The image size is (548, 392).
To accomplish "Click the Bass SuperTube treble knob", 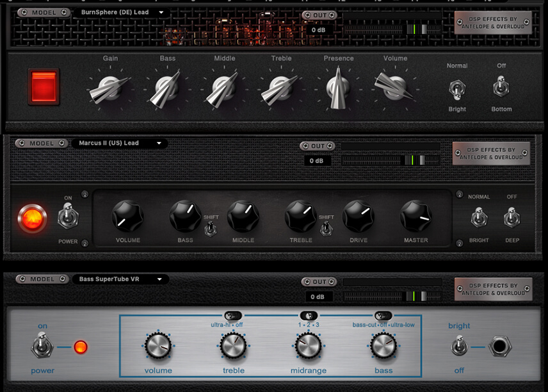I will pyautogui.click(x=233, y=345).
